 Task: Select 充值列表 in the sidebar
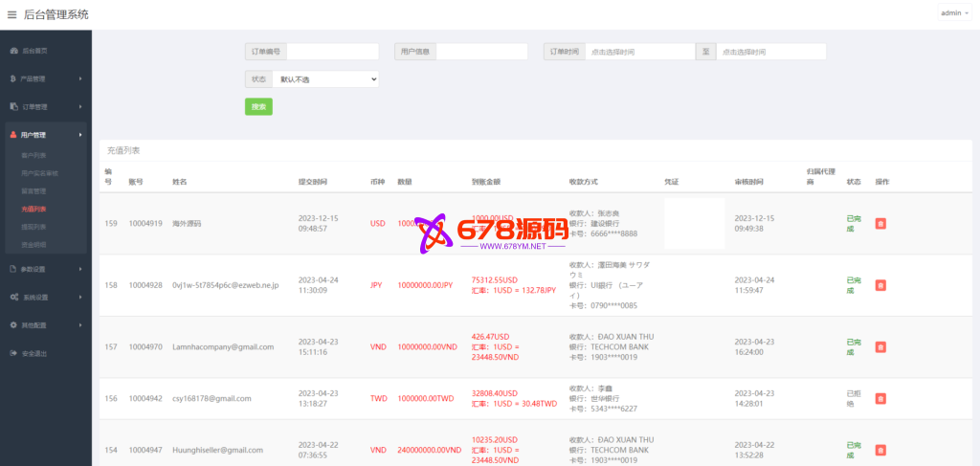(x=33, y=210)
